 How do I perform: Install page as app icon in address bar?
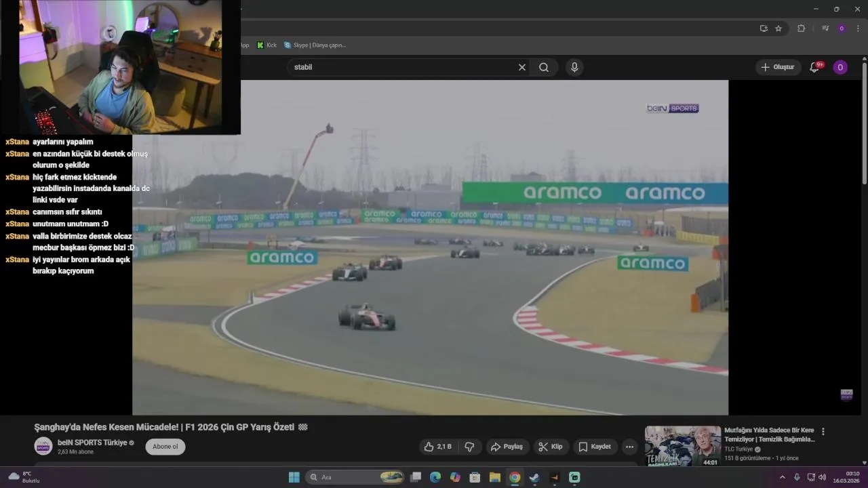pos(764,28)
